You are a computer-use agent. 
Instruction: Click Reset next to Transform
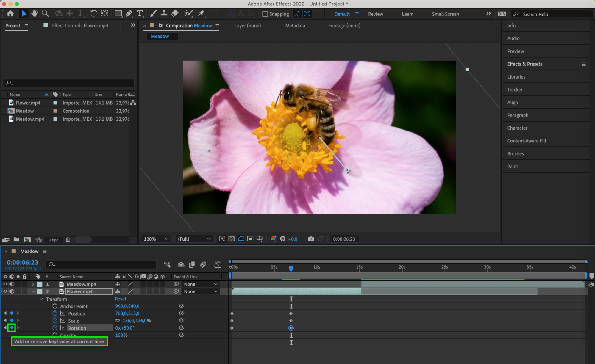coord(121,299)
